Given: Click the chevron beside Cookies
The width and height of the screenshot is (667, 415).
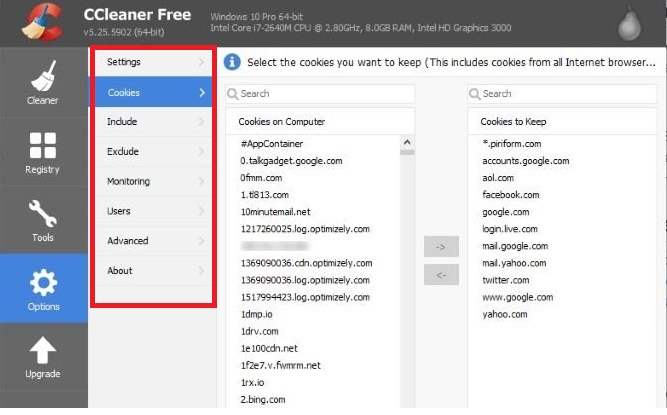Looking at the screenshot, I should click(x=202, y=92).
